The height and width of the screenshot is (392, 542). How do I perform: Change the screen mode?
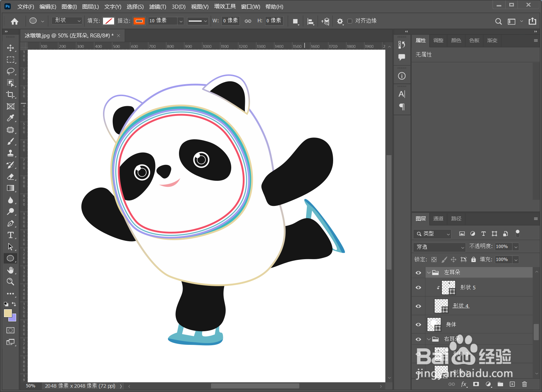click(10, 342)
